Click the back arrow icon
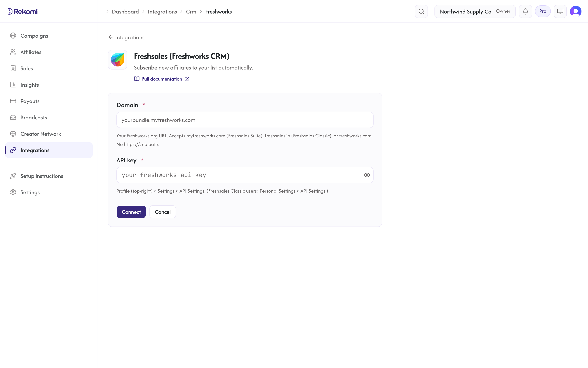The width and height of the screenshot is (588, 368). (110, 37)
